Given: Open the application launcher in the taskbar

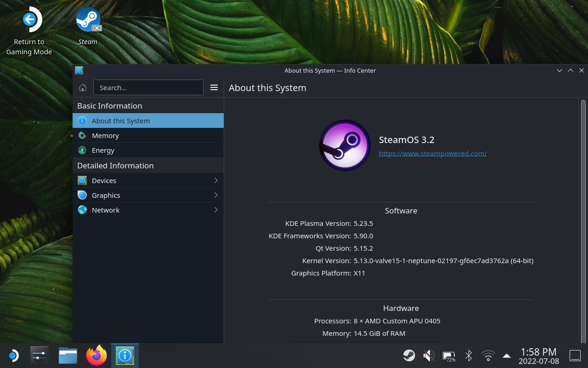Looking at the screenshot, I should pyautogui.click(x=13, y=356).
